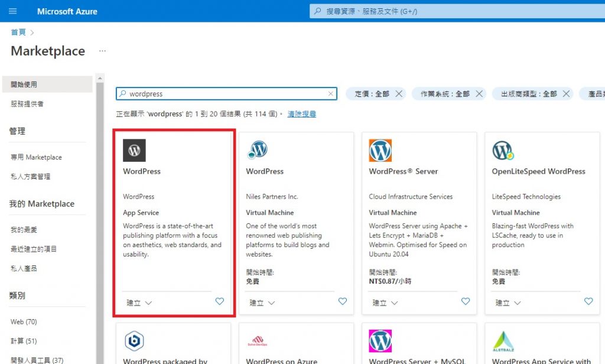
Task: Open 私人產品 in sidebar
Action: point(24,268)
